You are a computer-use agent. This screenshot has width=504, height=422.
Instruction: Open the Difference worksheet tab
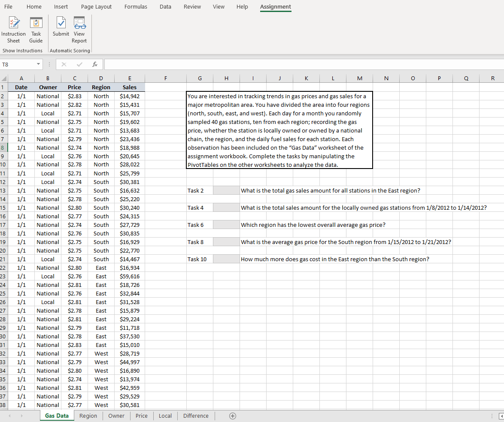[196, 416]
